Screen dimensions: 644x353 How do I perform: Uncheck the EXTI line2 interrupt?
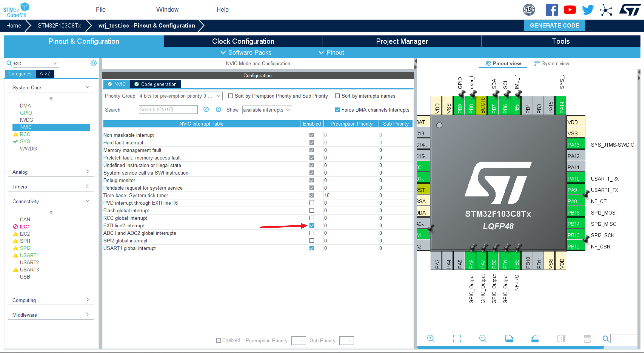click(311, 225)
